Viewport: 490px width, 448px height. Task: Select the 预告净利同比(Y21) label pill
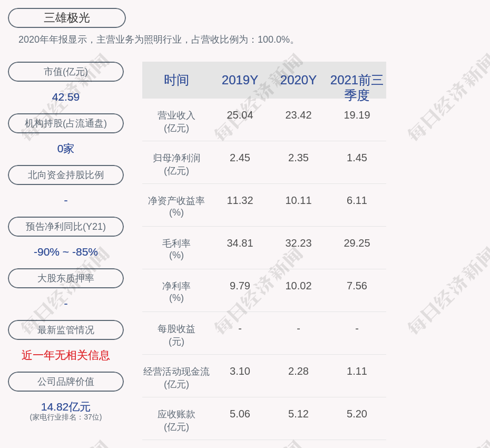(66, 226)
